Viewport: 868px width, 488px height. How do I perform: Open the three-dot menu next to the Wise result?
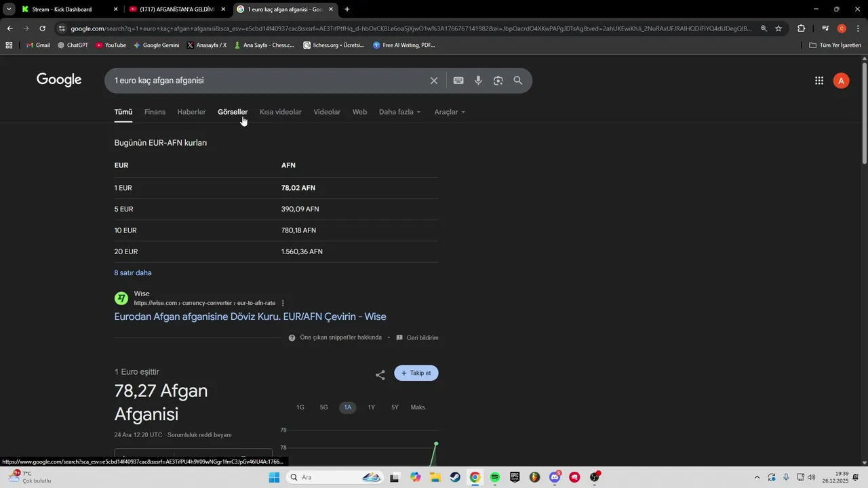pyautogui.click(x=283, y=303)
